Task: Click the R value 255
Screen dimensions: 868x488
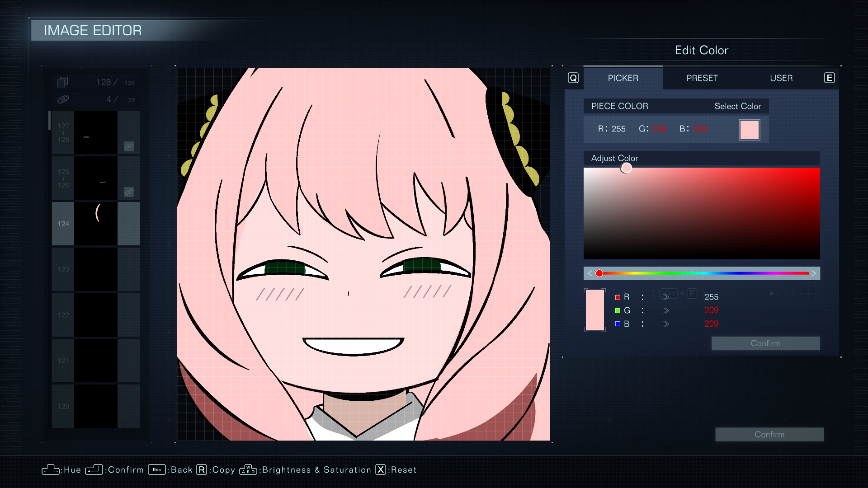Action: pos(711,297)
